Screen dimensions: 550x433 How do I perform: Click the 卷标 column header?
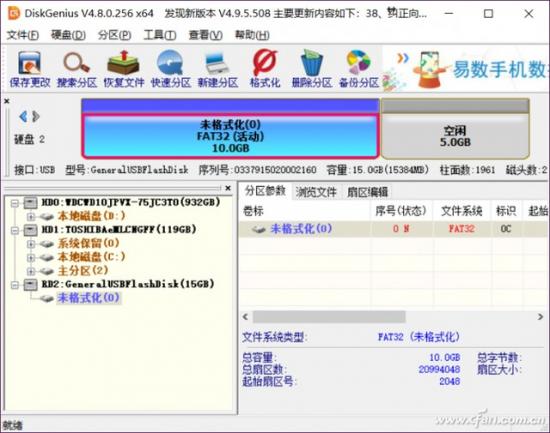click(x=304, y=211)
